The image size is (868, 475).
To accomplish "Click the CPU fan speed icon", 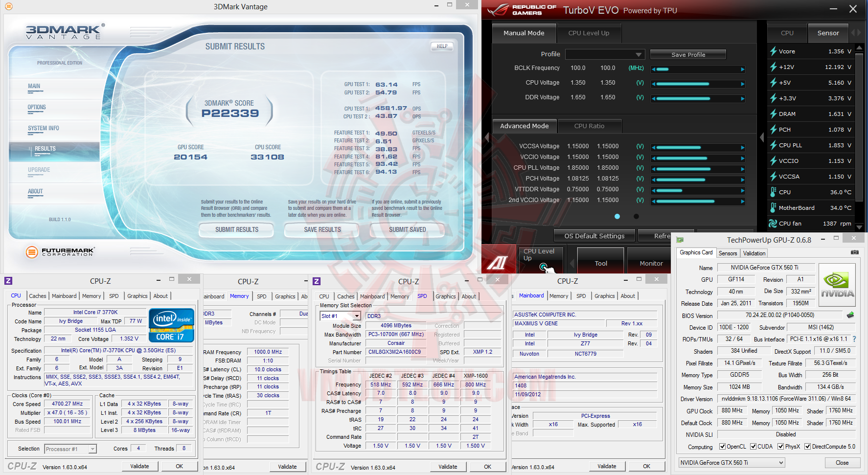I will (x=773, y=224).
